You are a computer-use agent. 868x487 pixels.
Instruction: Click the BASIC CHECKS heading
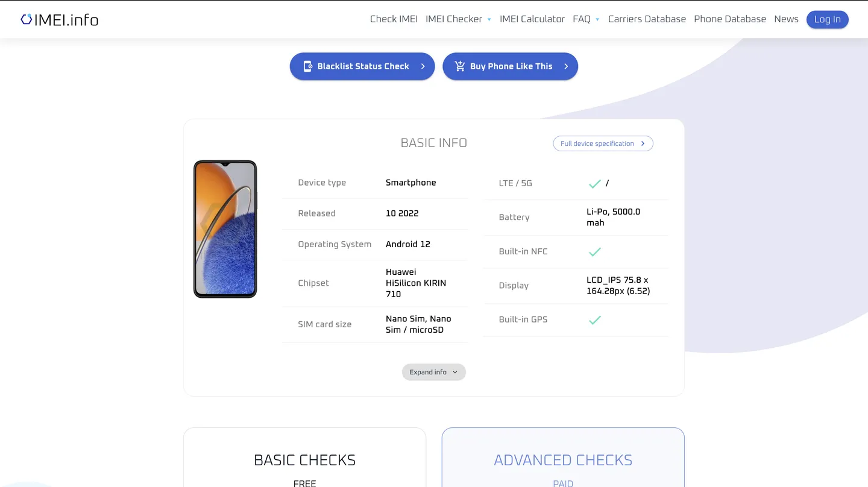pos(304,460)
